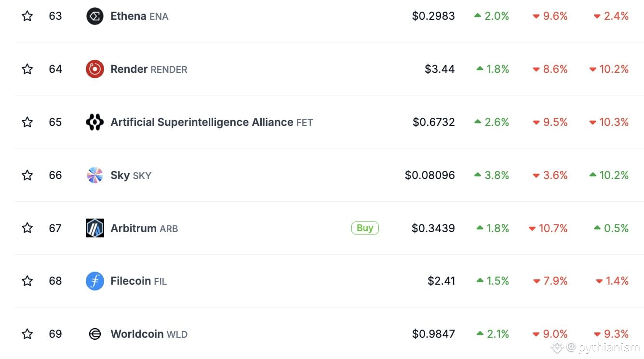Click the Artificial Superintelligence Alliance logo icon

click(x=95, y=122)
